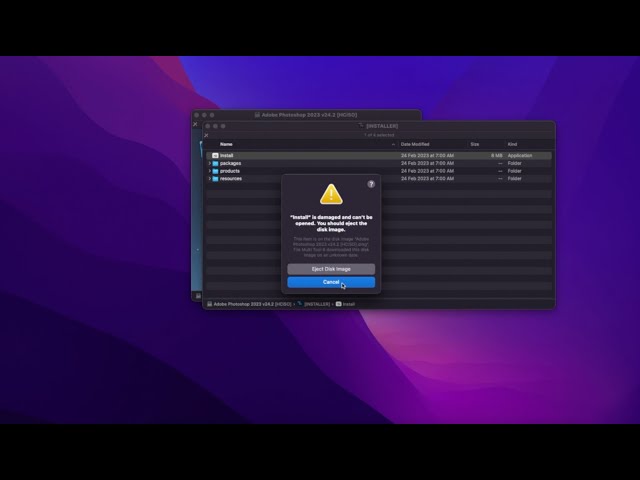The height and width of the screenshot is (480, 640).
Task: Click the disk icon in the Adobe Photoshop window title
Action: click(257, 115)
